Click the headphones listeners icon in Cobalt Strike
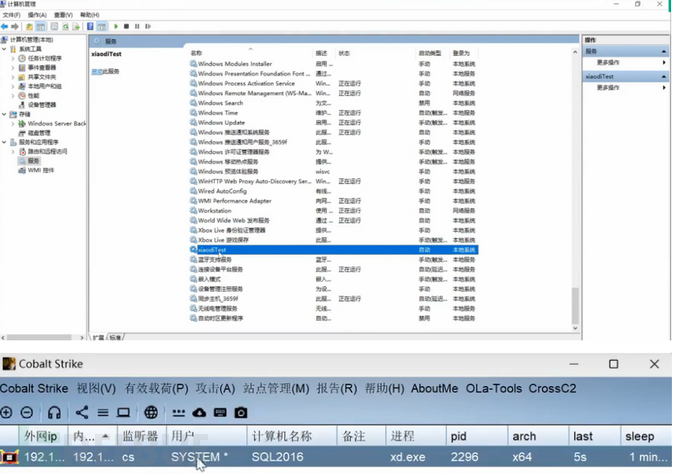This screenshot has height=474, width=690. (54, 412)
